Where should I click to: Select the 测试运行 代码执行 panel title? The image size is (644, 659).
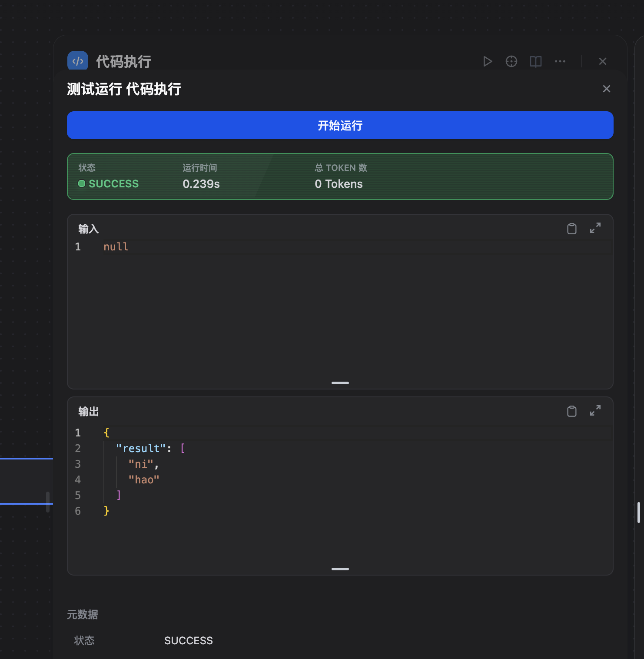[124, 89]
